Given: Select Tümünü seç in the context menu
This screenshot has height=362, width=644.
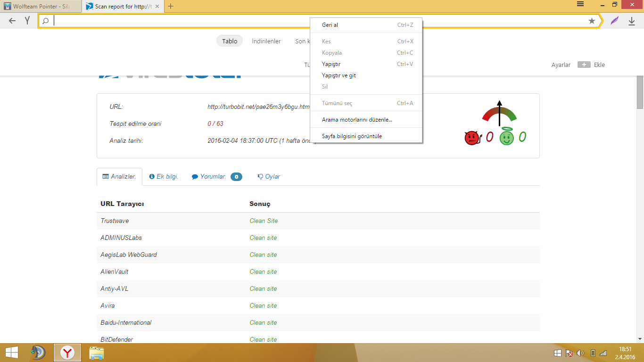Looking at the screenshot, I should tap(366, 103).
